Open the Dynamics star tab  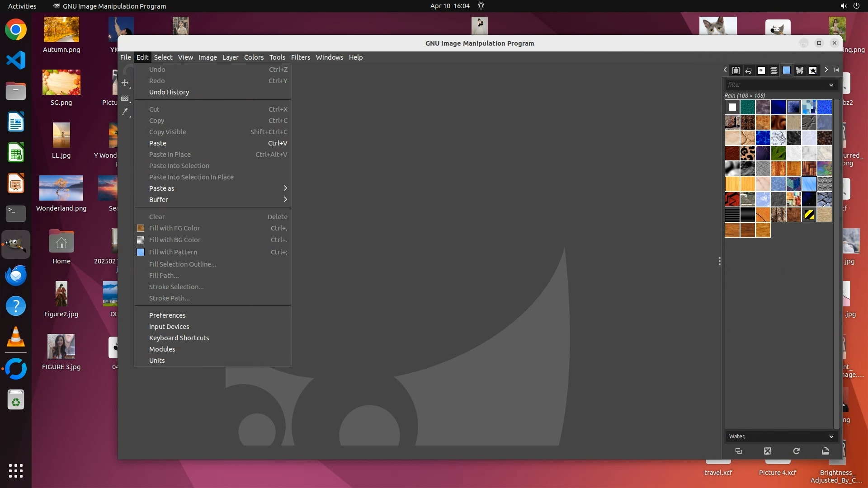(x=813, y=70)
